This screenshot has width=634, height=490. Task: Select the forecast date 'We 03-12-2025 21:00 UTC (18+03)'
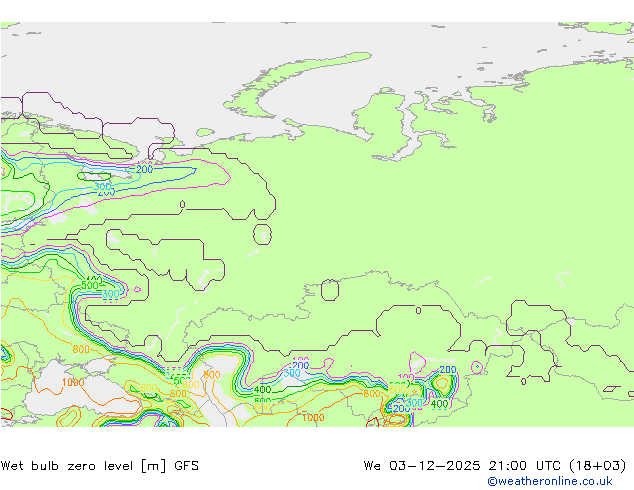[495, 466]
